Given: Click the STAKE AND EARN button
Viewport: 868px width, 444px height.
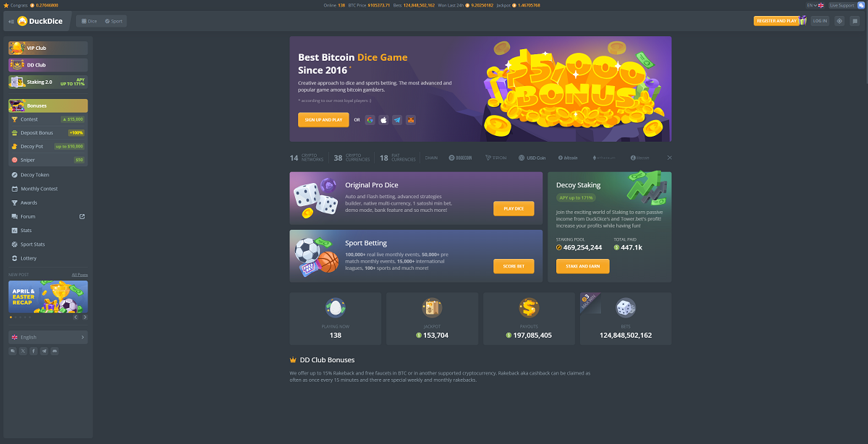Looking at the screenshot, I should [583, 266].
